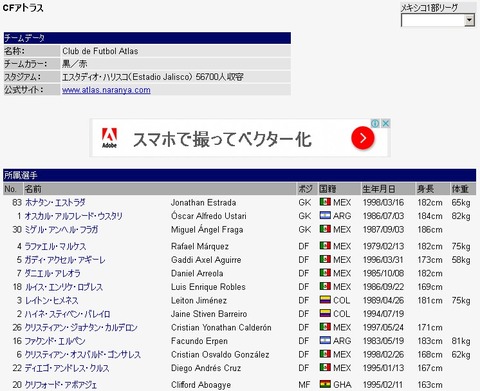
Task: Click the Latin name Clifford Aboagye
Action: coord(201,385)
